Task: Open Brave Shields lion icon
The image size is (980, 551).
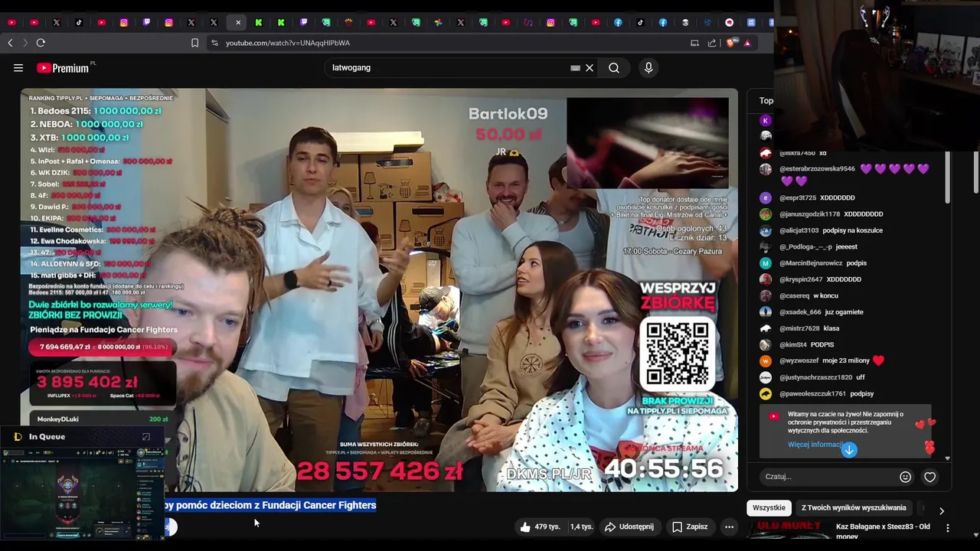Action: point(730,43)
